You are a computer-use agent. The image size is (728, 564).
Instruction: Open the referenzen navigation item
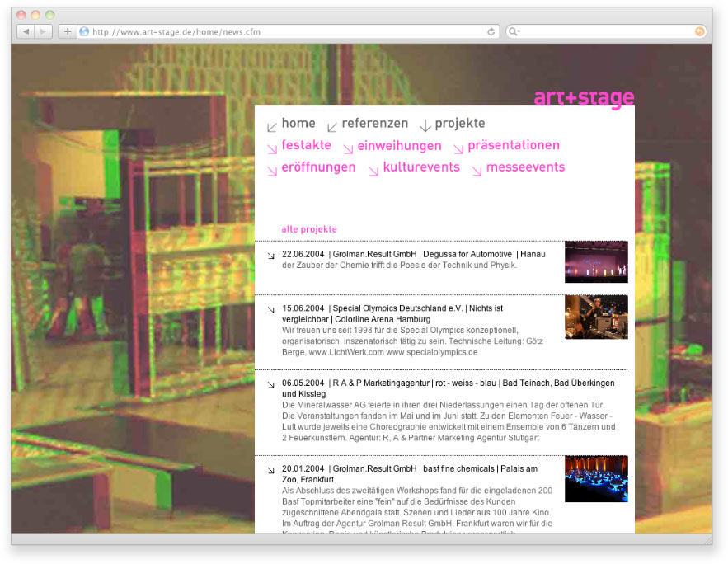[374, 124]
